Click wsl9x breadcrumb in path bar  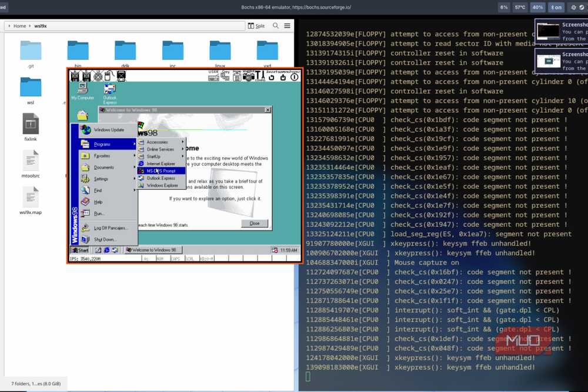click(41, 26)
